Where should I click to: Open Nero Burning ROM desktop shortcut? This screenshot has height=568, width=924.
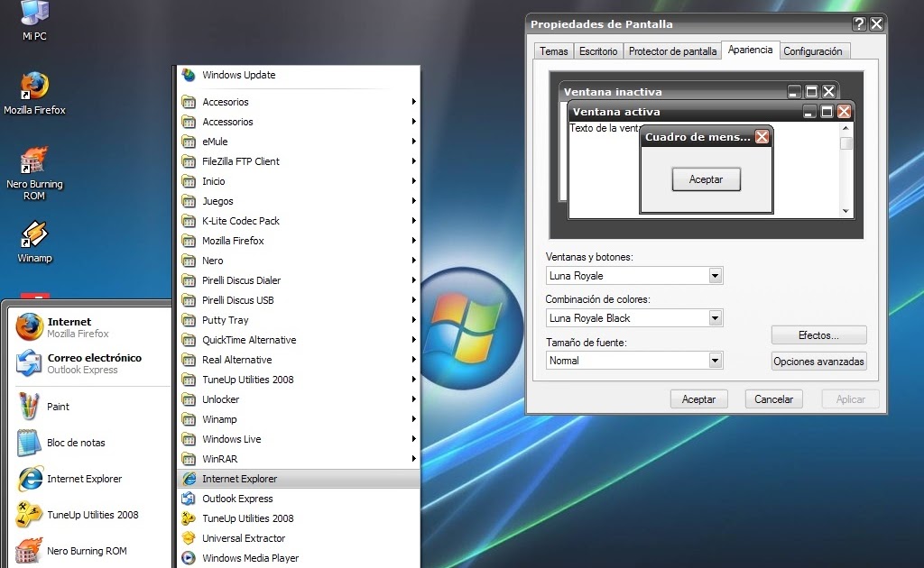[34, 174]
